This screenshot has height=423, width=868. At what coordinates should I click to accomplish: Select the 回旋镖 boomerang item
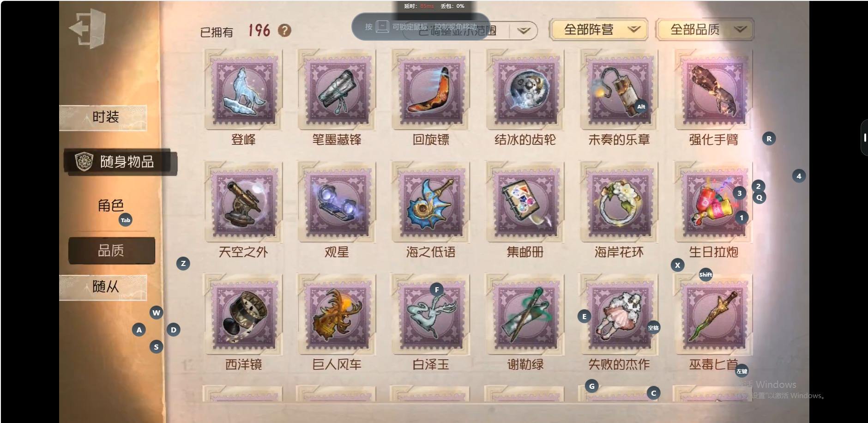[x=431, y=89]
